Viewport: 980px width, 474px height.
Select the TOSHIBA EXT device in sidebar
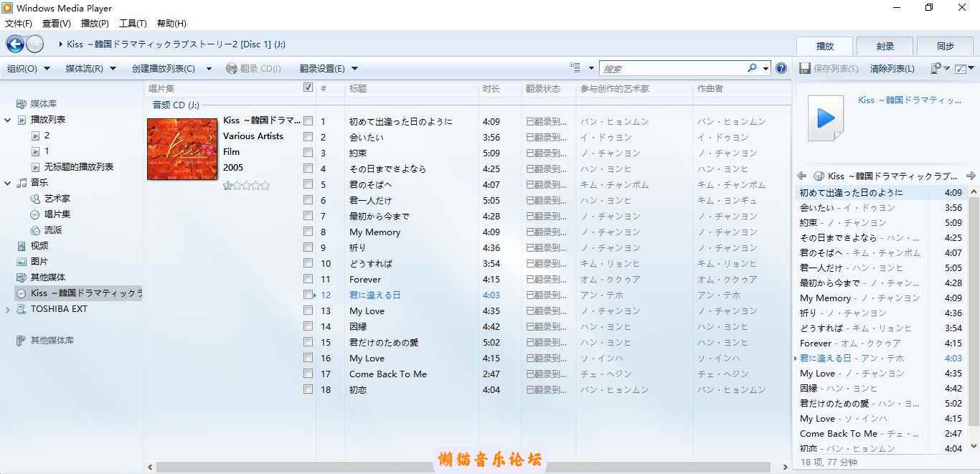[x=59, y=309]
